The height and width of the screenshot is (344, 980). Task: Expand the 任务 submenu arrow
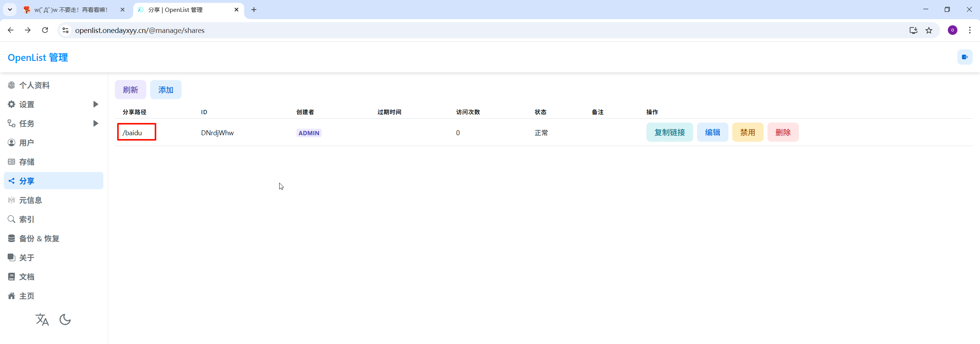point(96,123)
